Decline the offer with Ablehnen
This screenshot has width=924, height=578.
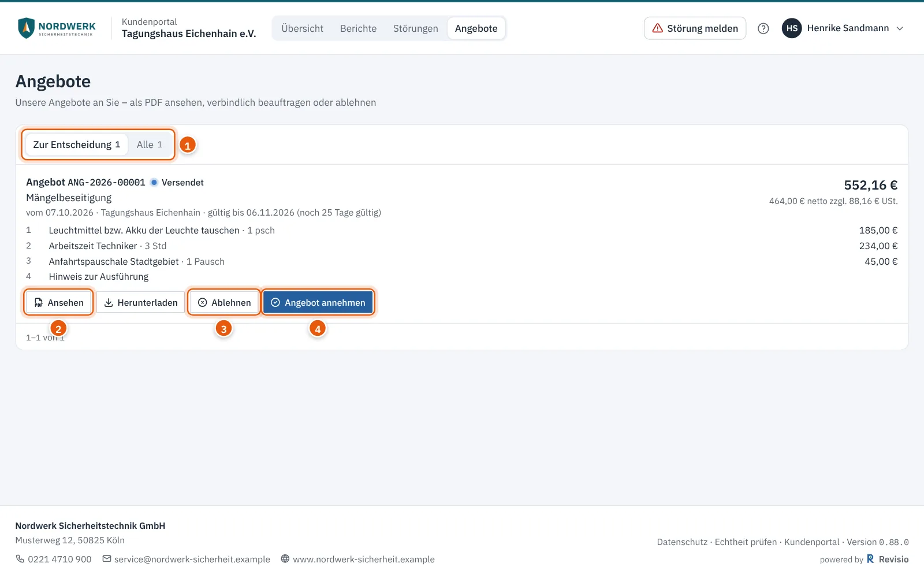pos(224,302)
